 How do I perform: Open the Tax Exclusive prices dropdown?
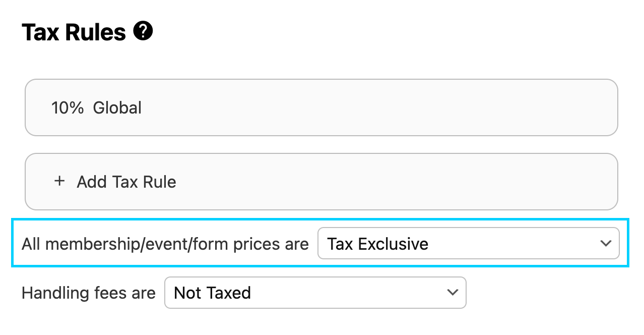(x=468, y=244)
